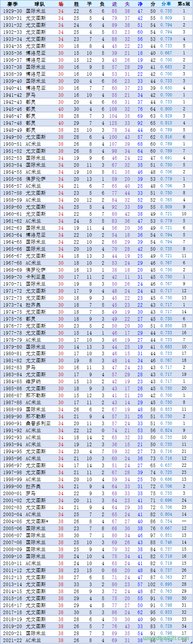Select the 1994-95 season cell
Screen dimensions: 193x644
[x=12, y=451]
